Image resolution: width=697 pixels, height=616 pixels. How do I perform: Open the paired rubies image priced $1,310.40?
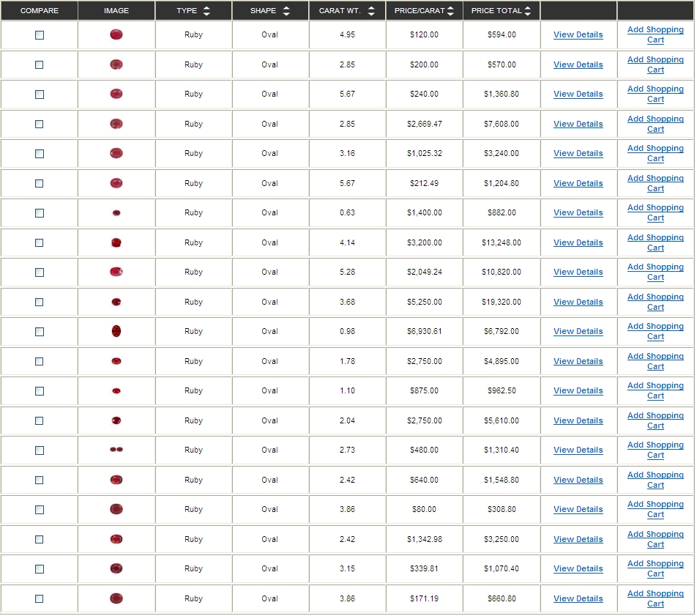116,450
